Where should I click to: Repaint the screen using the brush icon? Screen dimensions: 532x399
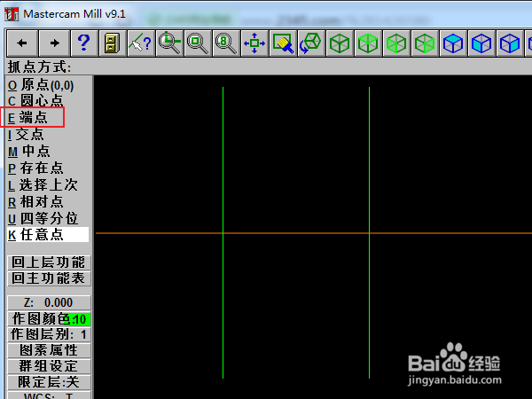(283, 43)
